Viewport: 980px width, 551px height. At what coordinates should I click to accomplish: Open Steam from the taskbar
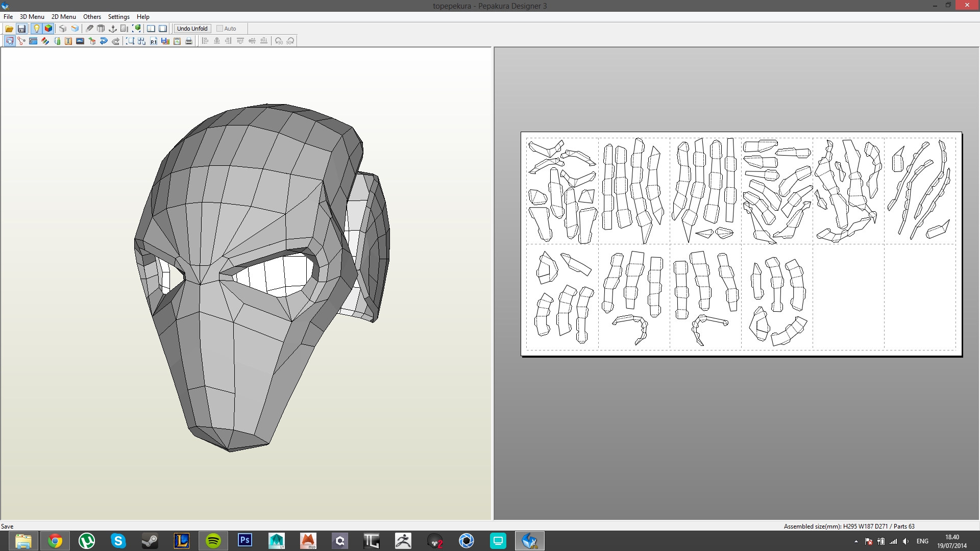150,541
